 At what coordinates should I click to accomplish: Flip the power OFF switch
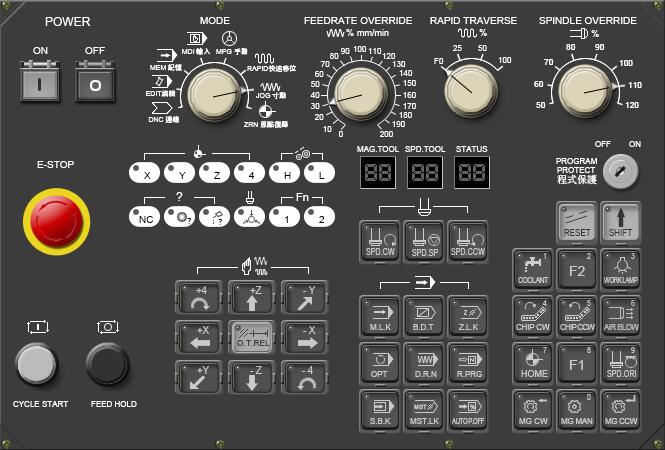pos(96,84)
